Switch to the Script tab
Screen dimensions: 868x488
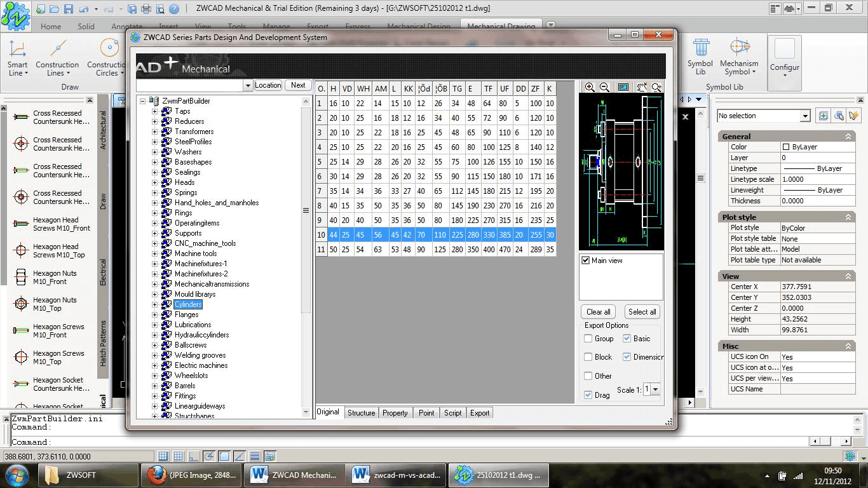tap(453, 413)
